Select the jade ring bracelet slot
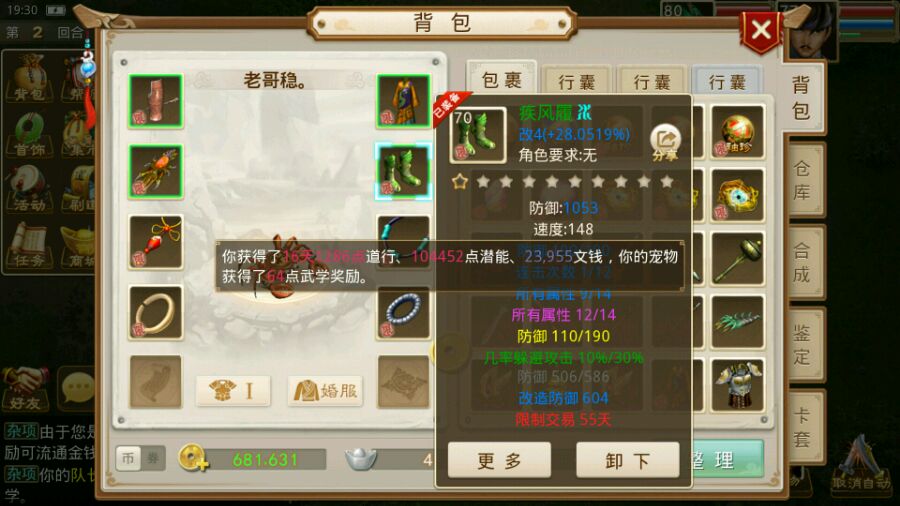This screenshot has width=900, height=506. [x=156, y=312]
